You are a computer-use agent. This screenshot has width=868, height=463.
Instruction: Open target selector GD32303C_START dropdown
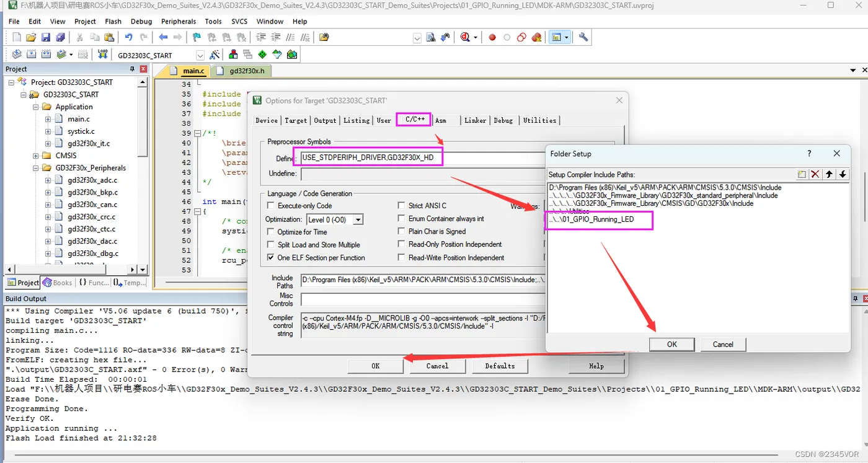click(200, 55)
